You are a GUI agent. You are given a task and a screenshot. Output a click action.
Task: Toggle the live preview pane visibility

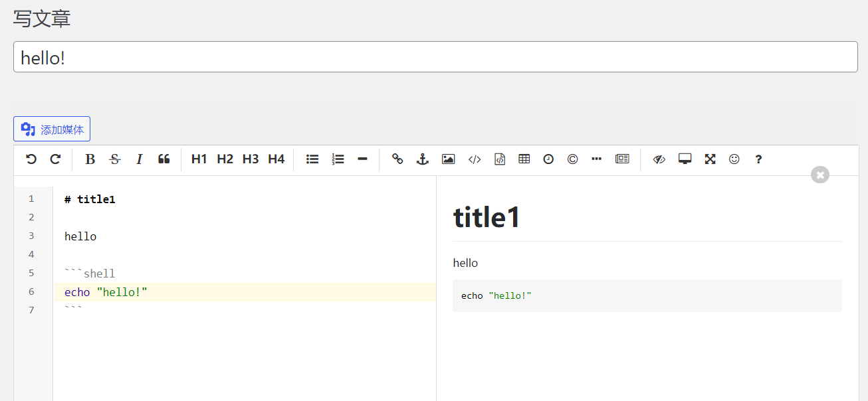(x=659, y=159)
